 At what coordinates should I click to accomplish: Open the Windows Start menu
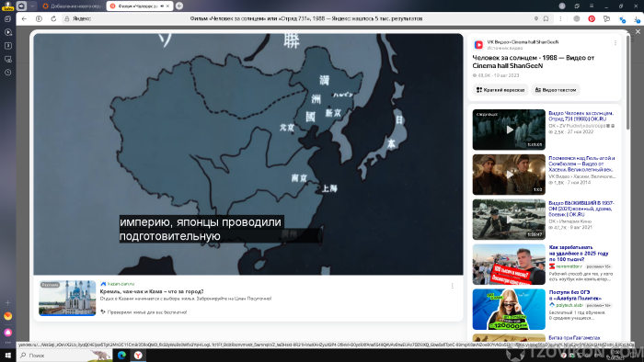pos(7,355)
